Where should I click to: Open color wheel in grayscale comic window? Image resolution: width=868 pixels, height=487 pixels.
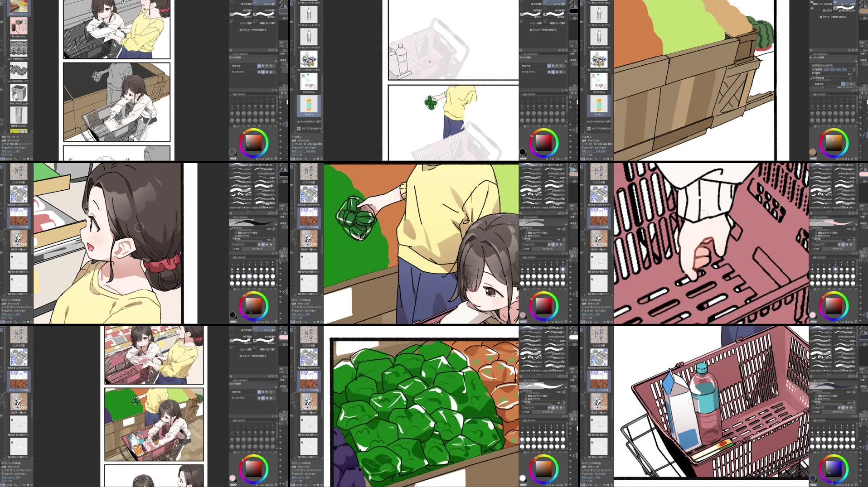point(254,143)
